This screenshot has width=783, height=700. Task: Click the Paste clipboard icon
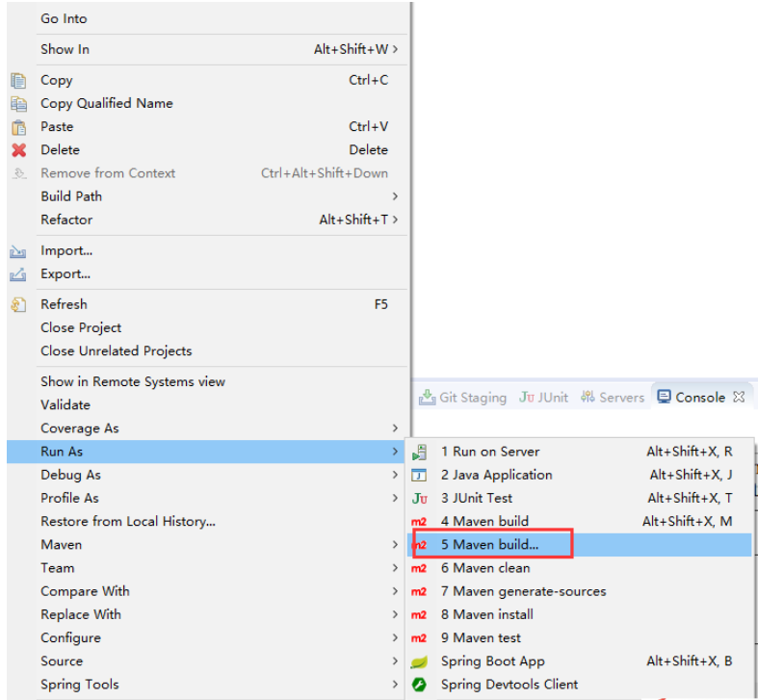click(x=18, y=127)
